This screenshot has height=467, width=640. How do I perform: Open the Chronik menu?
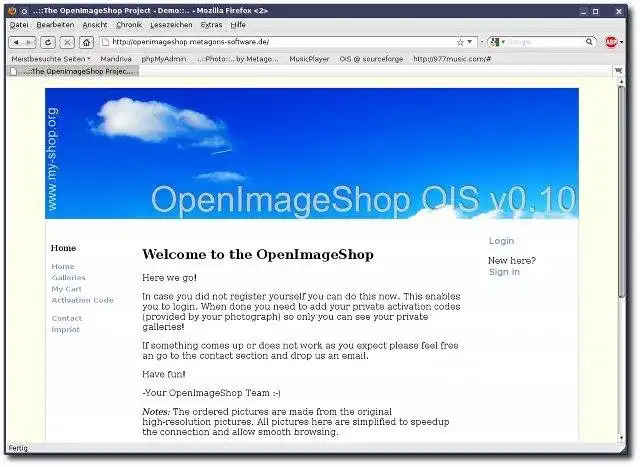(x=129, y=25)
